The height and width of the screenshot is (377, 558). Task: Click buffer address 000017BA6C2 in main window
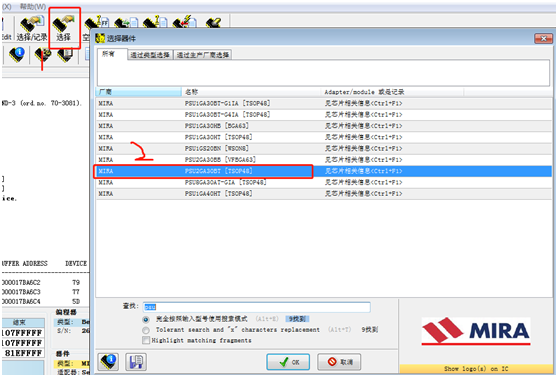pos(21,283)
